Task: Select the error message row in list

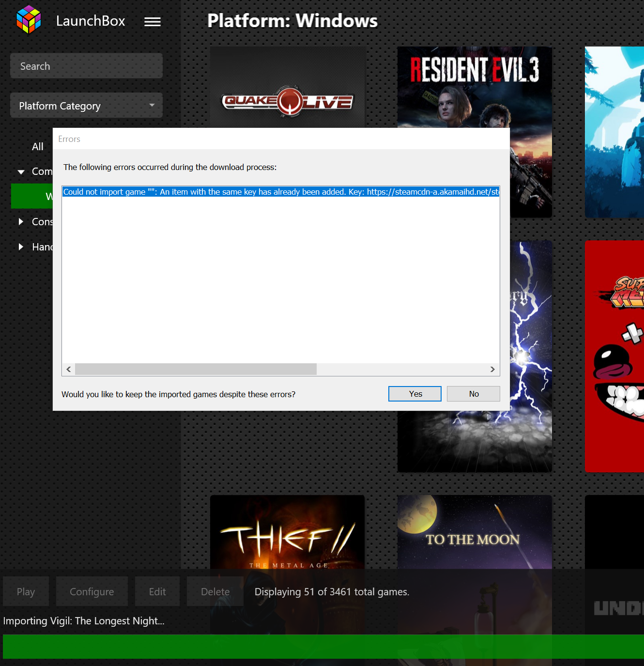Action: pos(281,192)
